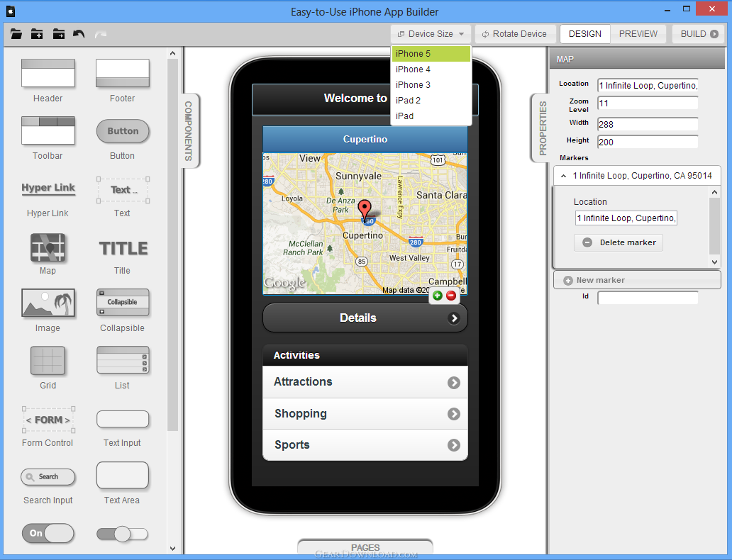The width and height of the screenshot is (732, 560).
Task: Select the Title component
Action: pos(122,255)
